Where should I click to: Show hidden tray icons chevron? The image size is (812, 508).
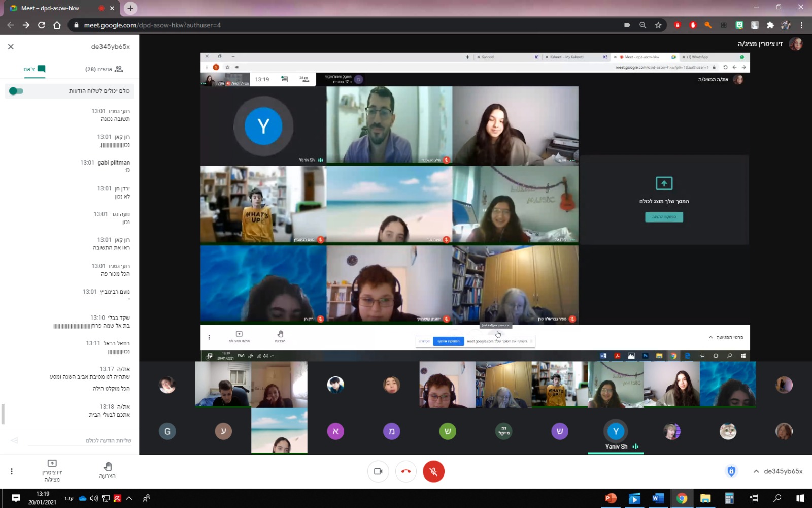pos(129,498)
